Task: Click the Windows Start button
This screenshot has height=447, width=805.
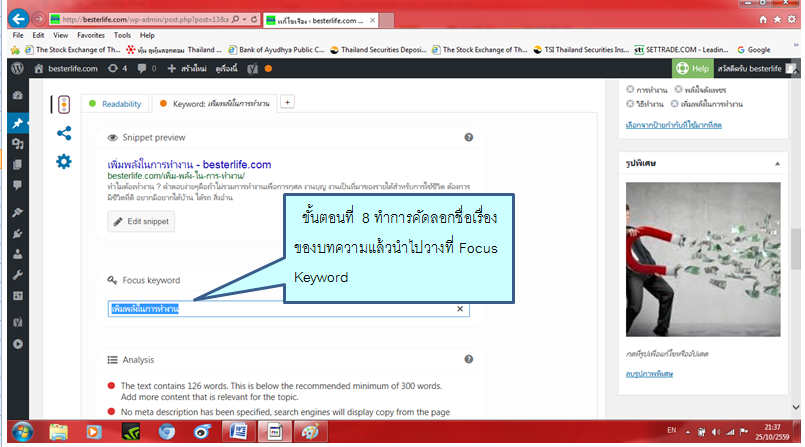Action: click(x=23, y=432)
